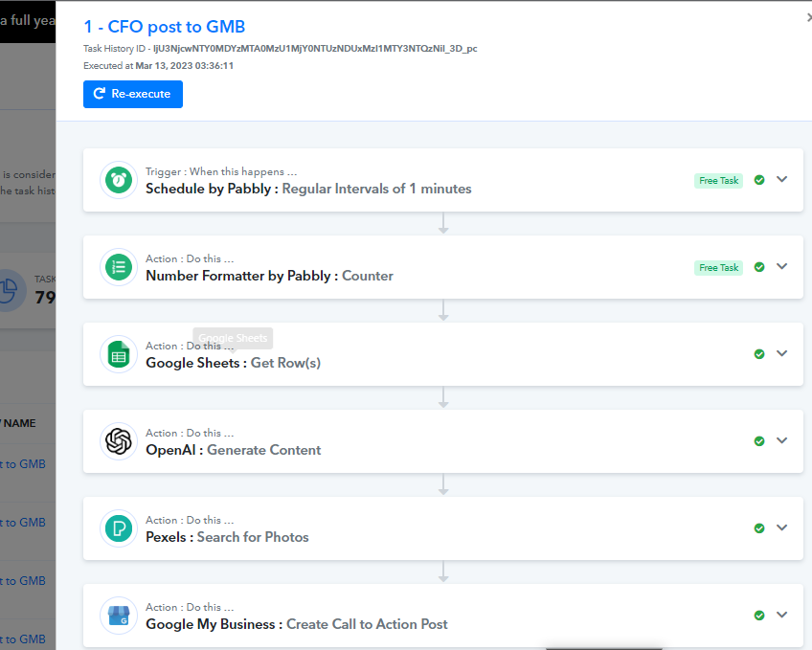Expand the Create Call to Action Post step
Image resolution: width=812 pixels, height=650 pixels.
tap(782, 615)
